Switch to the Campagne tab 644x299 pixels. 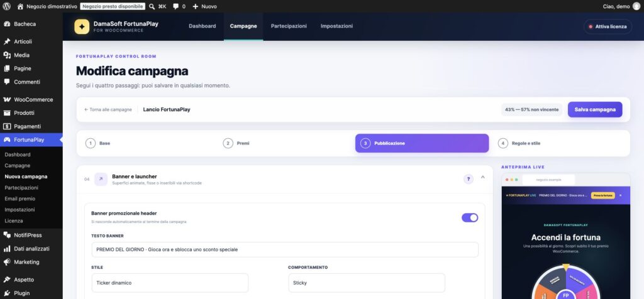pyautogui.click(x=243, y=26)
